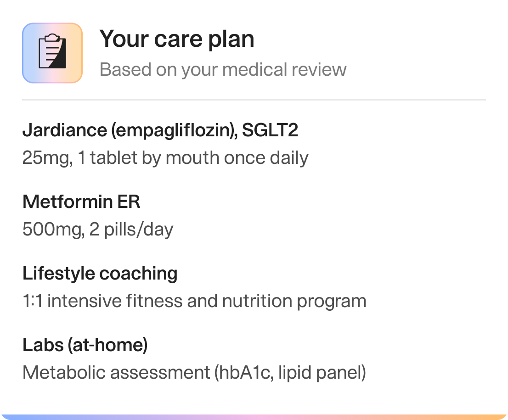This screenshot has width=508, height=420.
Task: Select the 'Your care plan' heading
Action: 176,39
